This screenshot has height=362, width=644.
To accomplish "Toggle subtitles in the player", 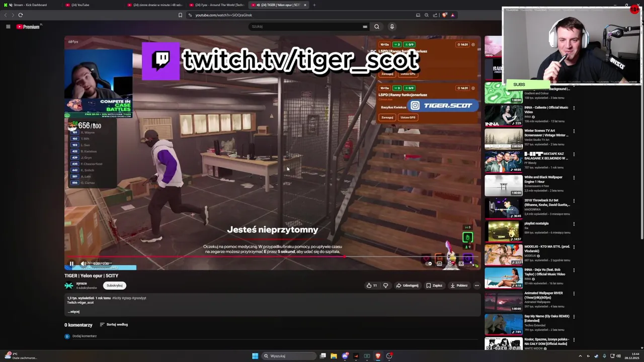I will tap(439, 263).
